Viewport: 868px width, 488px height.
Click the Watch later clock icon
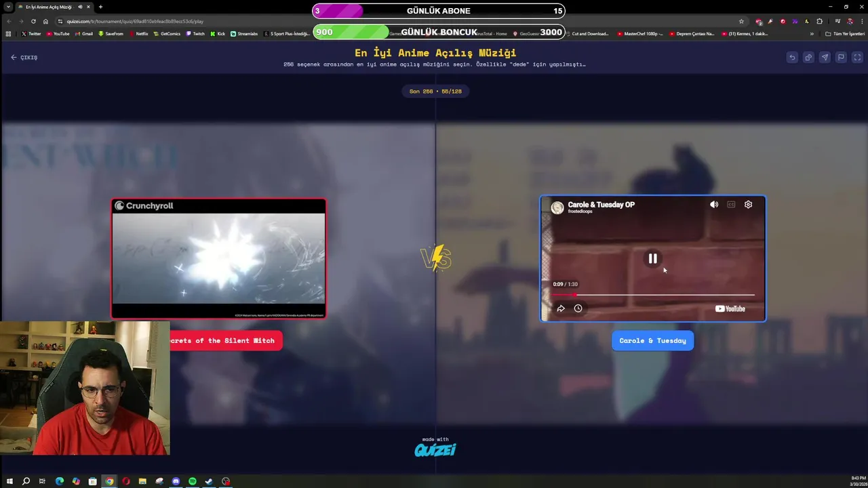click(578, 308)
